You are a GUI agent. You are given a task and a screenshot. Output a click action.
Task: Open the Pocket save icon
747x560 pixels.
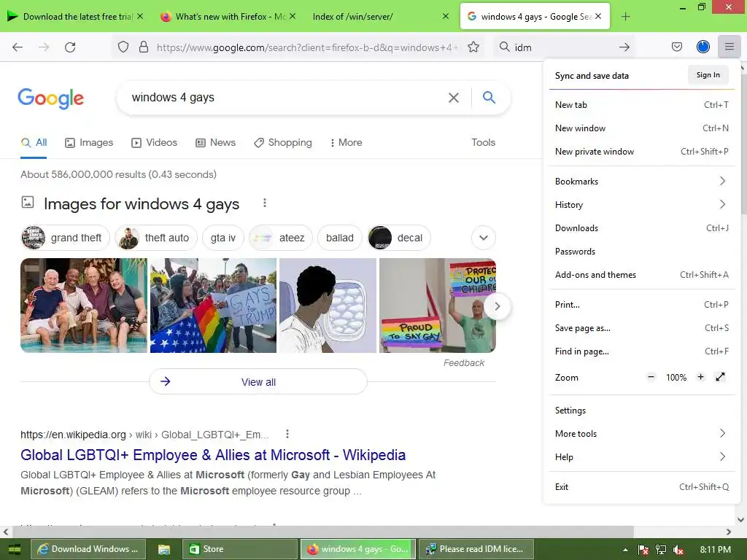[676, 47]
